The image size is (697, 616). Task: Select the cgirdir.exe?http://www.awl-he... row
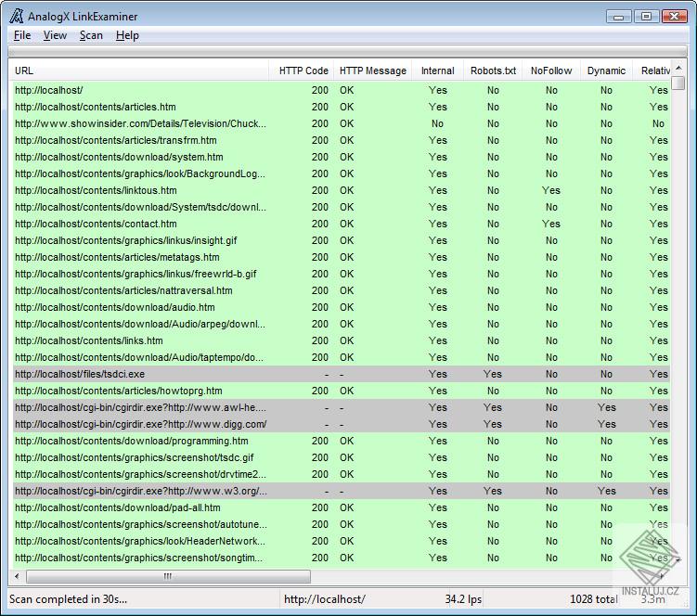pyautogui.click(x=341, y=407)
